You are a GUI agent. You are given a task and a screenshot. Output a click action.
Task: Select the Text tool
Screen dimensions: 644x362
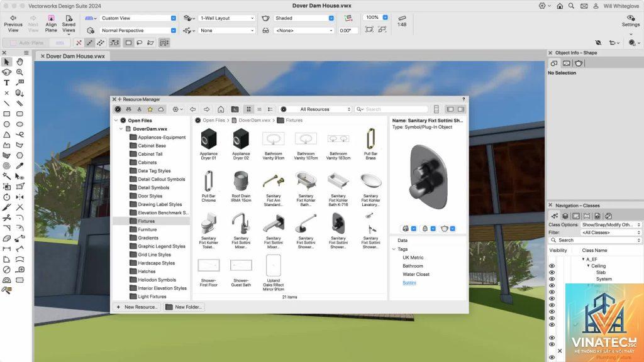[6, 82]
